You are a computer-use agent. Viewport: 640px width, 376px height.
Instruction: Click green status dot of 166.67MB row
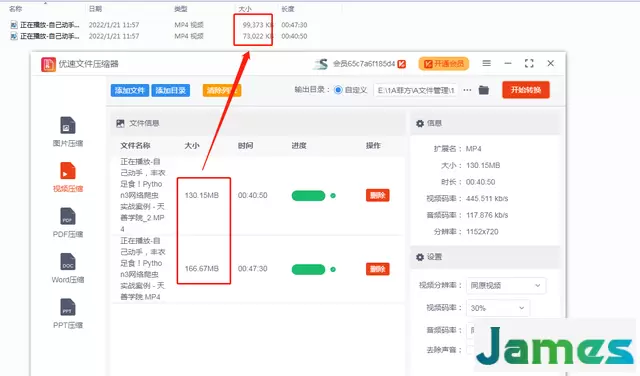pos(333,269)
